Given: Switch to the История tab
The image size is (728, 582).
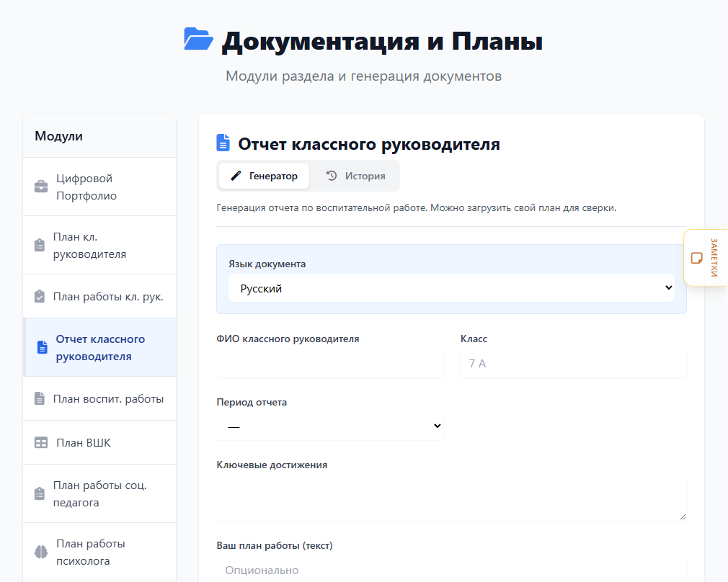Looking at the screenshot, I should [x=355, y=176].
